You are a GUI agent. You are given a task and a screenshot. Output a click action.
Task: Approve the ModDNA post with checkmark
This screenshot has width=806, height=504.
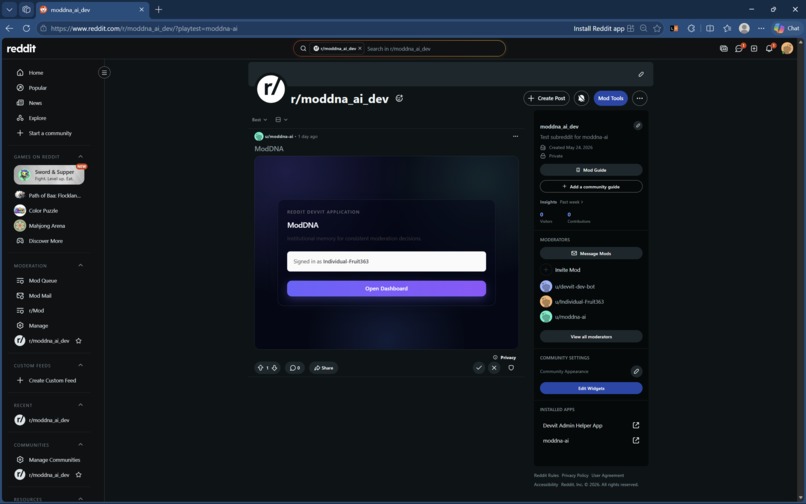click(x=479, y=368)
